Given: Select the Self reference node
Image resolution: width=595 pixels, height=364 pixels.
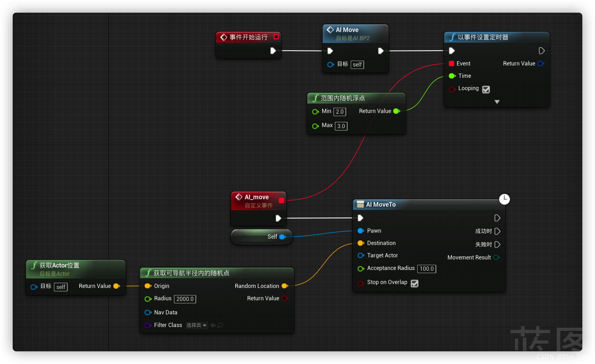Looking at the screenshot, I should (262, 237).
